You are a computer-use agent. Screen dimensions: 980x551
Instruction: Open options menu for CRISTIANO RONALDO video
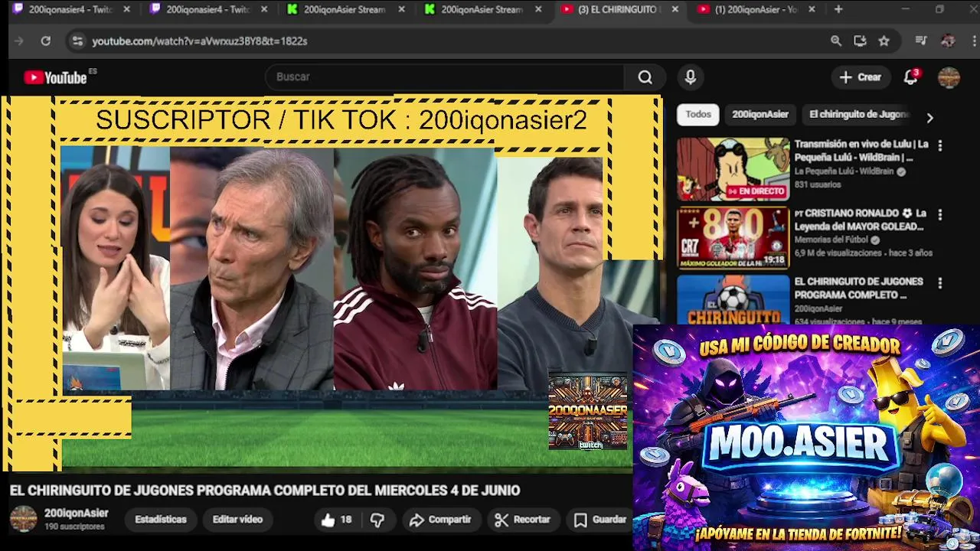coord(939,214)
